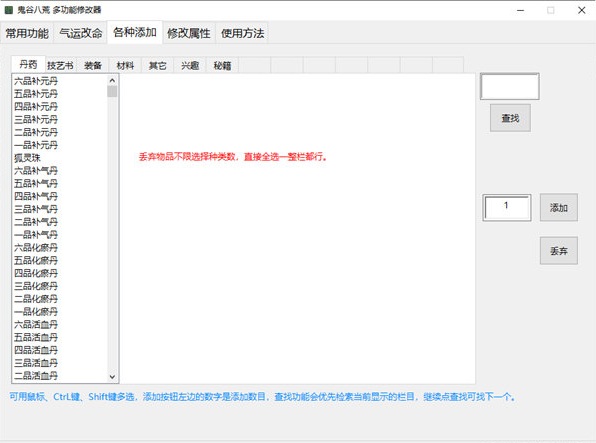Open the 使用方法 tab

[x=243, y=33]
